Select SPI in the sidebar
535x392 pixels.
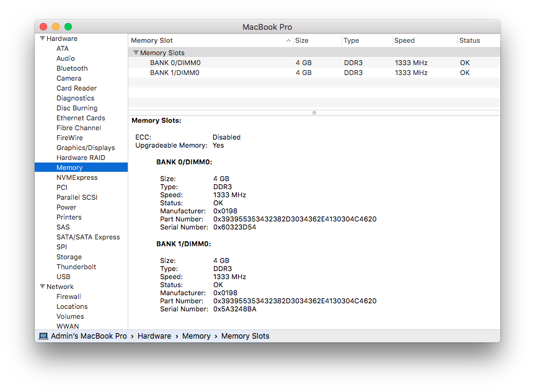click(x=61, y=246)
